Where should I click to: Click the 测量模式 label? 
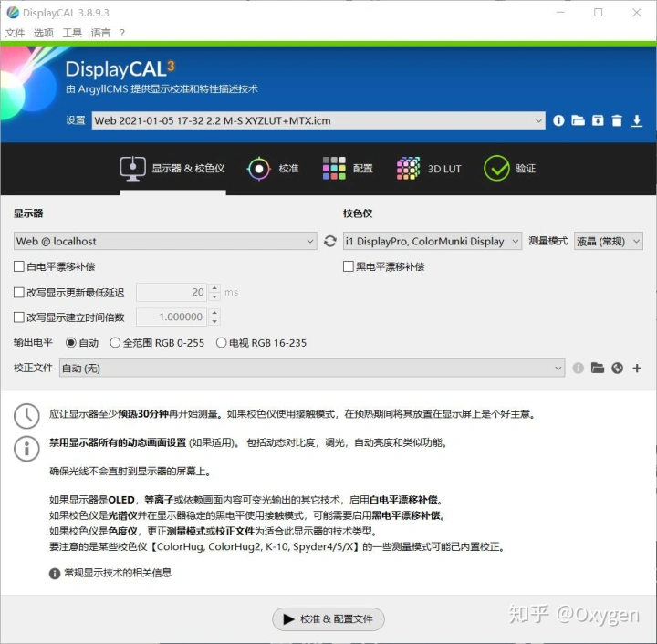pyautogui.click(x=548, y=241)
